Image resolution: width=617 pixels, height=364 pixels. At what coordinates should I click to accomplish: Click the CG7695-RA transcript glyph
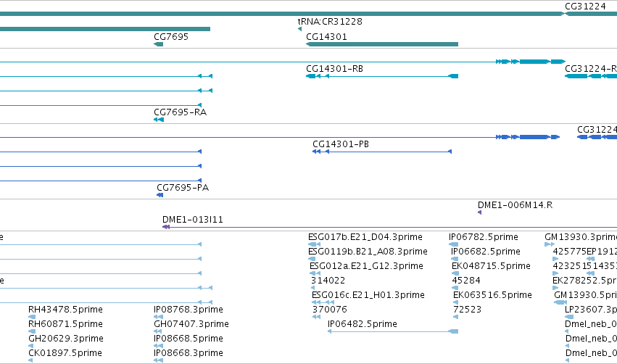click(159, 120)
